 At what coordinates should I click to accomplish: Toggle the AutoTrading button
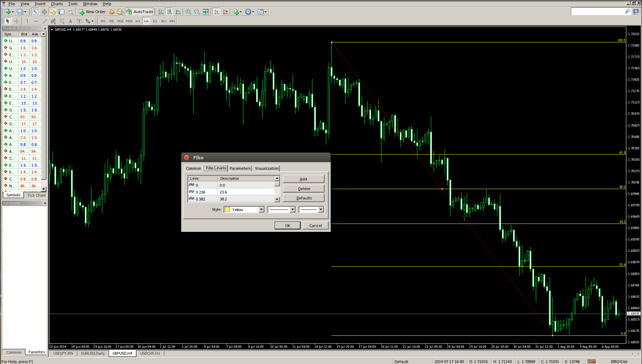tap(139, 12)
